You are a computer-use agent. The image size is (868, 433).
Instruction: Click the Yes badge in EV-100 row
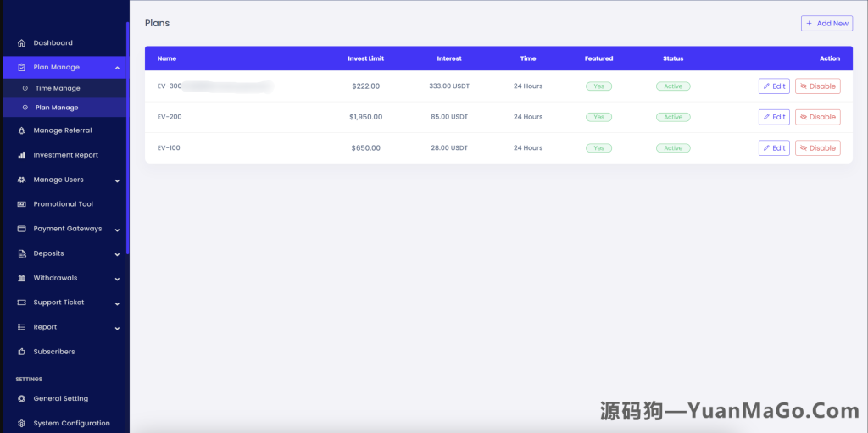click(x=598, y=147)
